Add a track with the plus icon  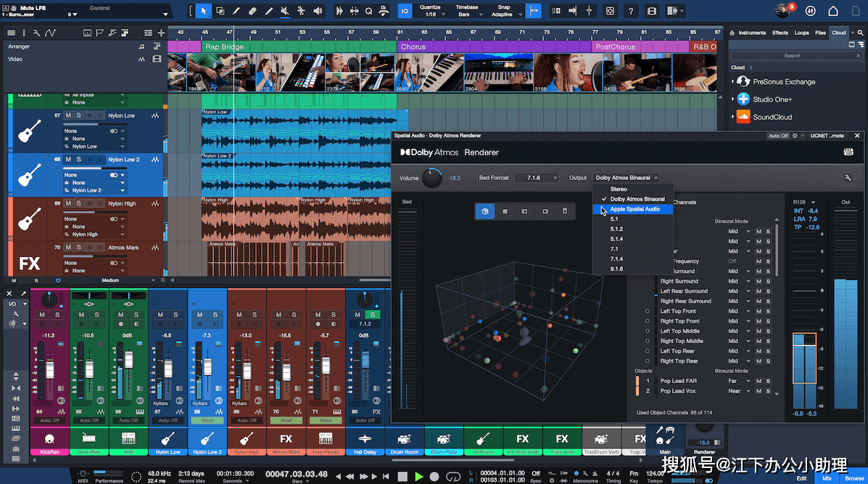tap(161, 33)
